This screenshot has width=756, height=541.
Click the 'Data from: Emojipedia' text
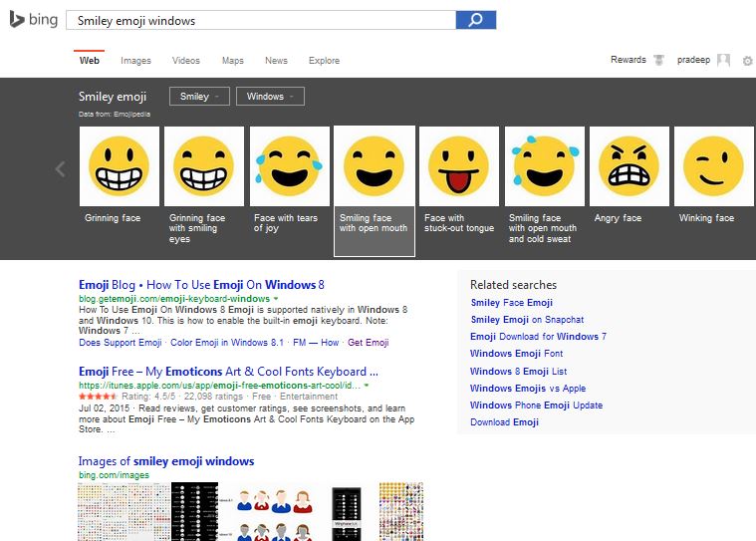coord(115,115)
